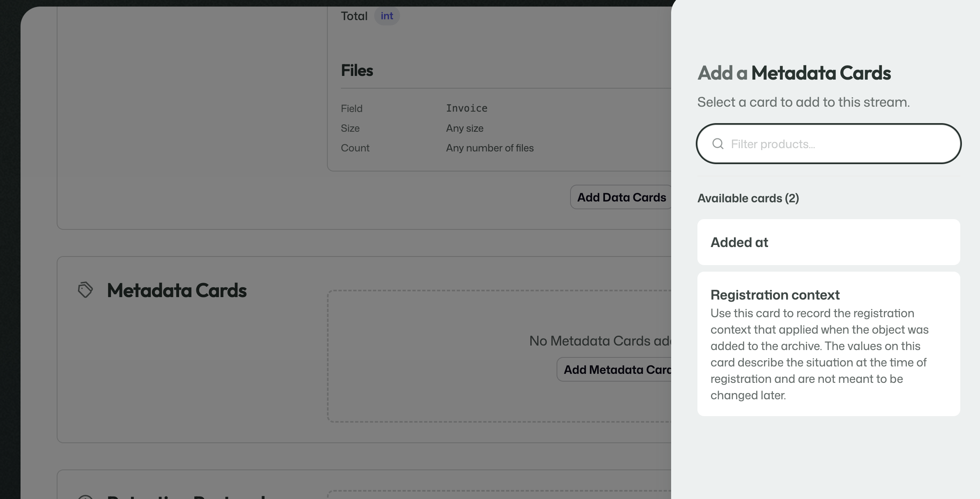
Task: Click the search magnifier icon in filter box
Action: 718,144
